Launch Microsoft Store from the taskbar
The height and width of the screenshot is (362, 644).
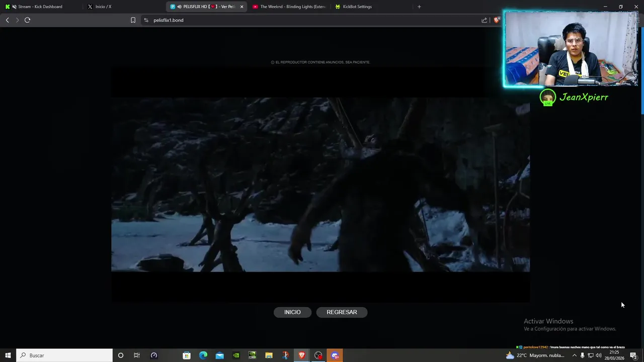coord(187,355)
